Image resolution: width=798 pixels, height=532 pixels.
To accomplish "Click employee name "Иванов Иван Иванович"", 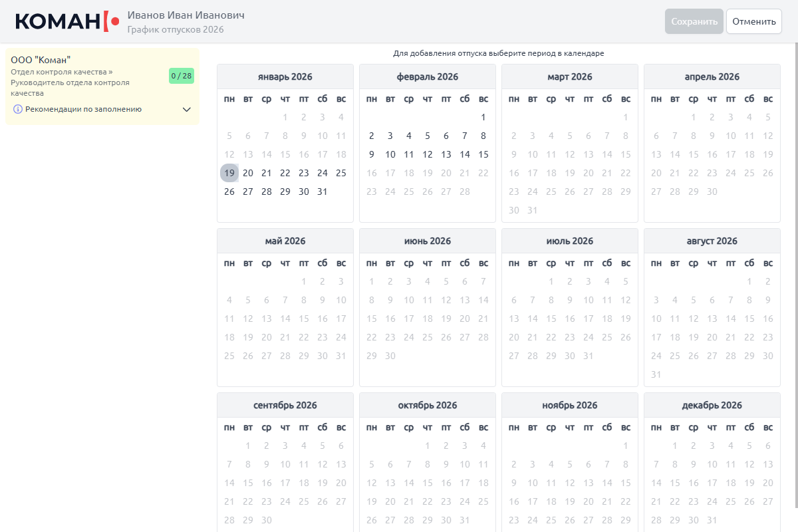I will (x=186, y=15).
